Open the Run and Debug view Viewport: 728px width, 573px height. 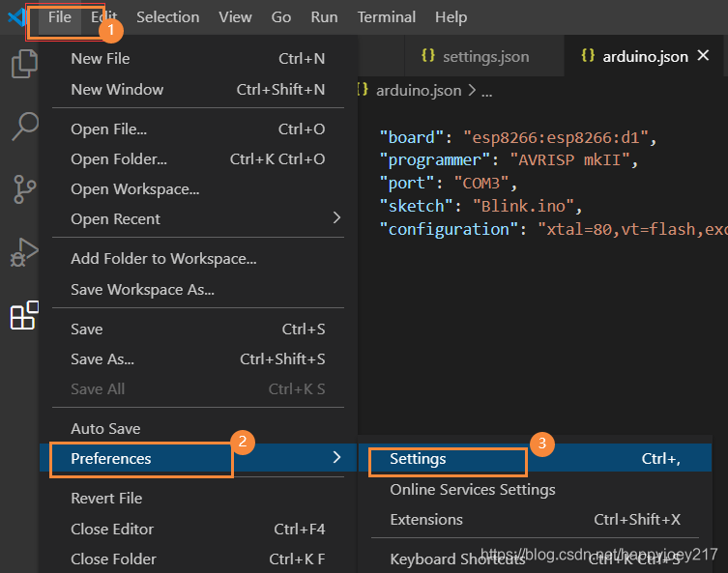(24, 253)
